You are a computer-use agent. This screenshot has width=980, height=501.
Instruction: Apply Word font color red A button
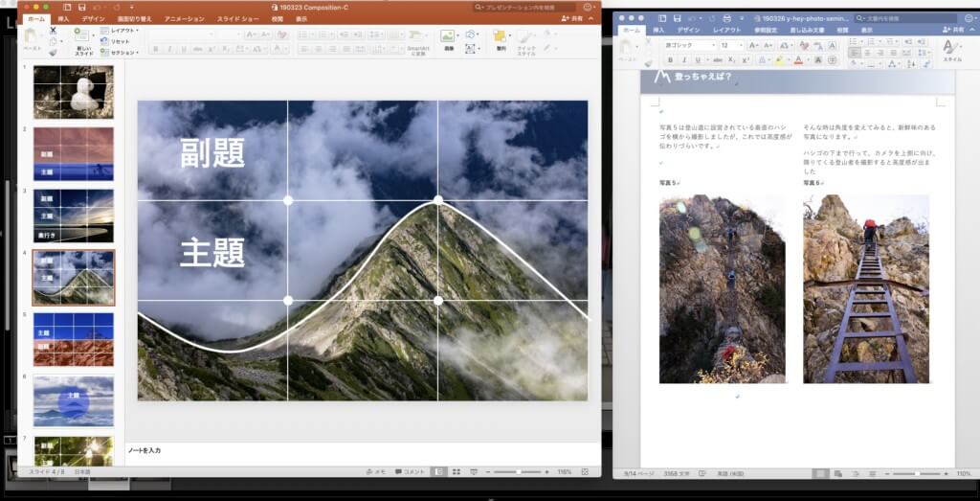click(798, 60)
